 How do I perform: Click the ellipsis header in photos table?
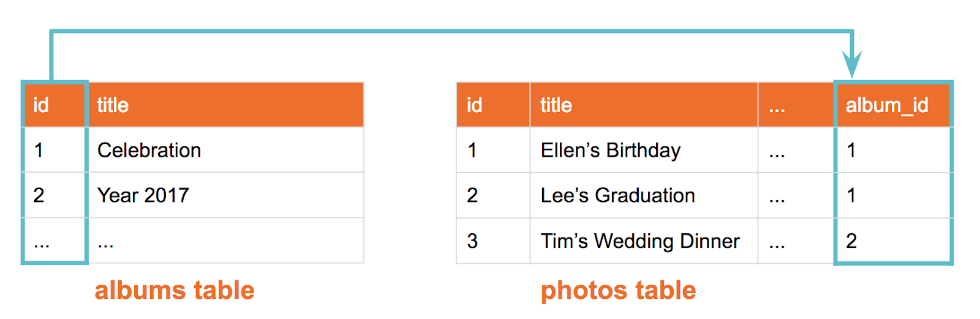coord(796,105)
